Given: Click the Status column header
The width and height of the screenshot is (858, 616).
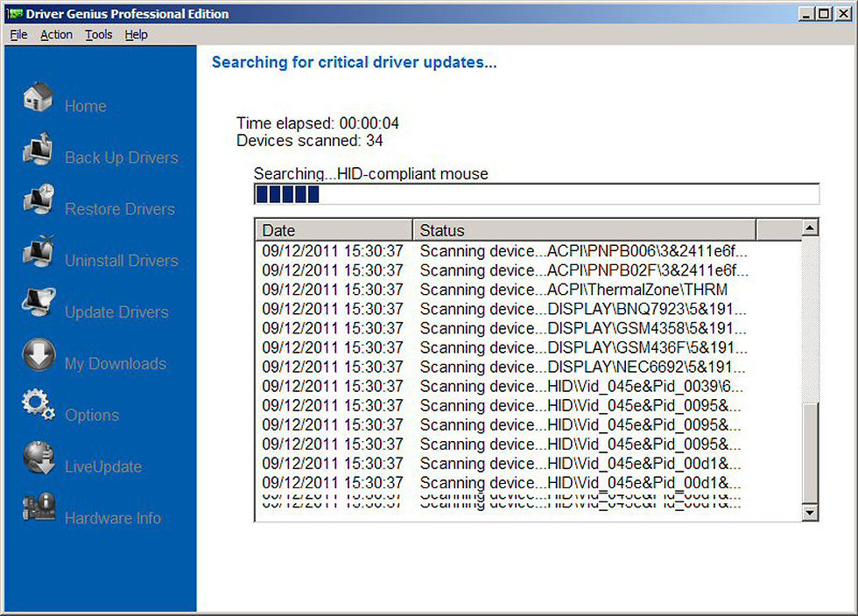Looking at the screenshot, I should coord(585,230).
